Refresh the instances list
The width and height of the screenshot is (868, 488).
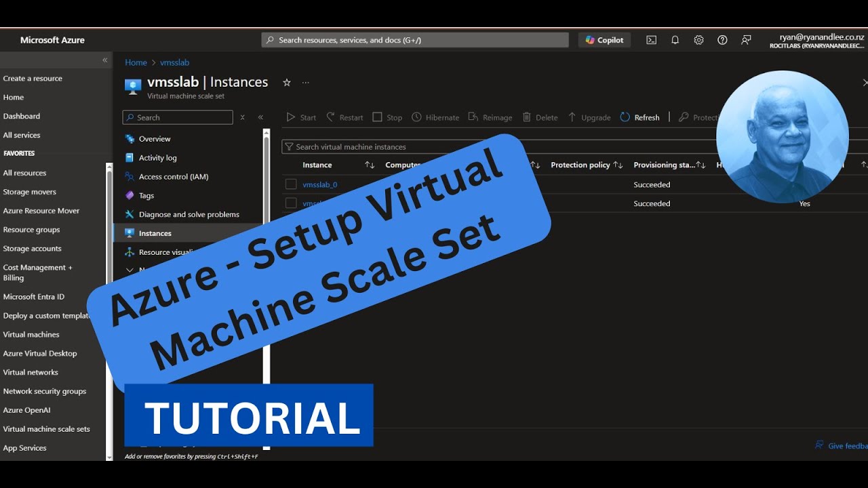tap(639, 117)
